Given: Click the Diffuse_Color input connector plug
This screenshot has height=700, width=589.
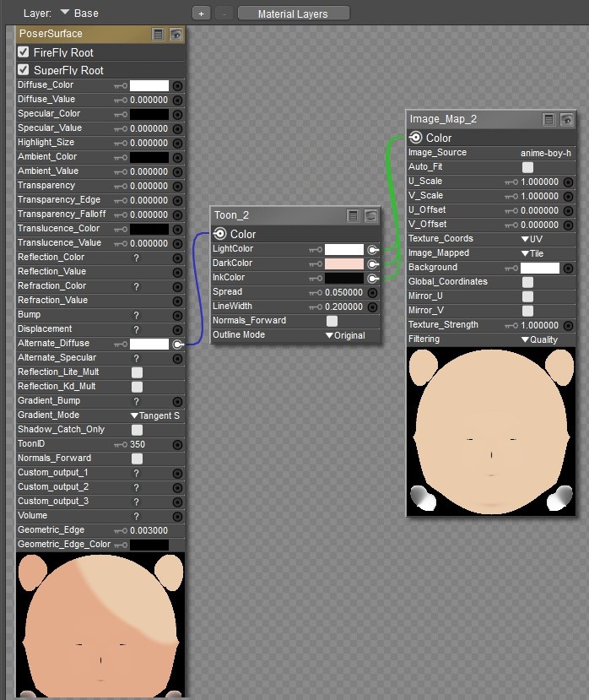Looking at the screenshot, I should [177, 86].
